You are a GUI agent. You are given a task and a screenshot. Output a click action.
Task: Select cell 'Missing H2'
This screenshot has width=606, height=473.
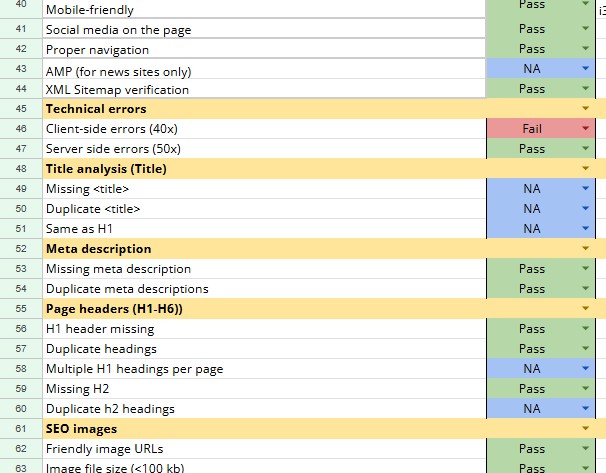click(264, 388)
